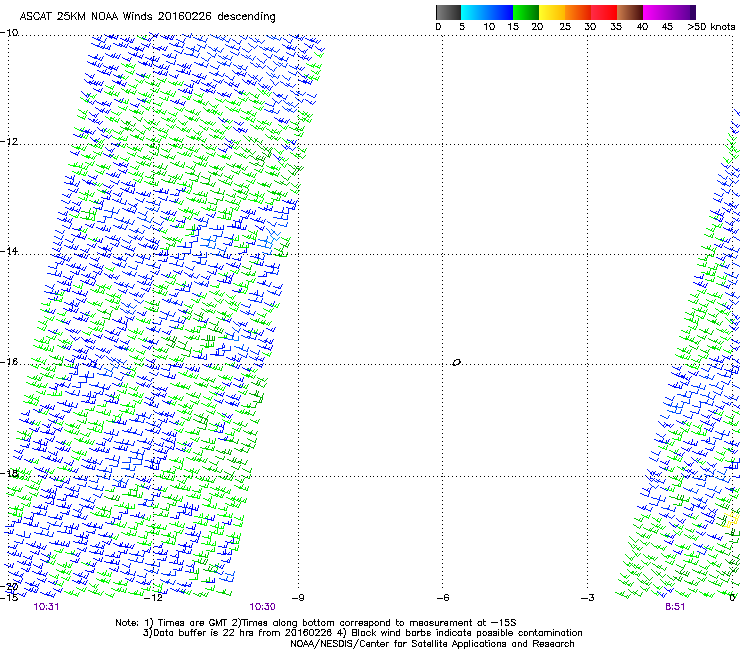This screenshot has width=740, height=650.
Task: Click the '-6' longitude axis label
Action: (442, 598)
